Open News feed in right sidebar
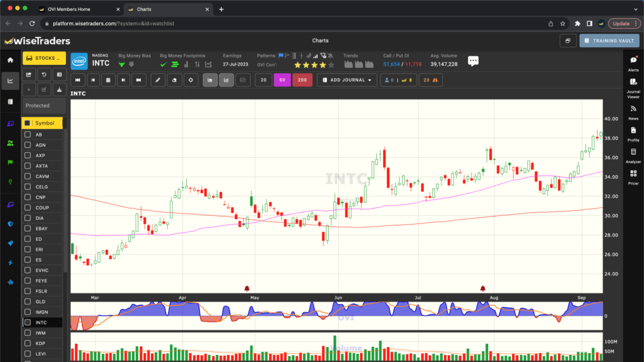This screenshot has height=362, width=644. coord(633,112)
